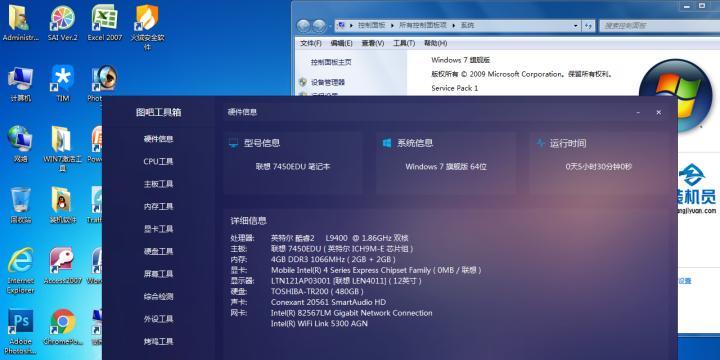The height and width of the screenshot is (360, 720).
Task: Click the Back arrow in Control Panel window
Action: click(303, 26)
